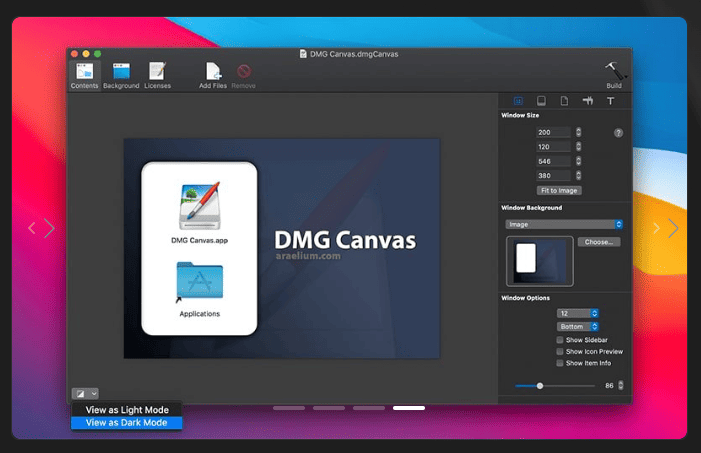Open the icon size 12 dropdown

pyautogui.click(x=578, y=313)
